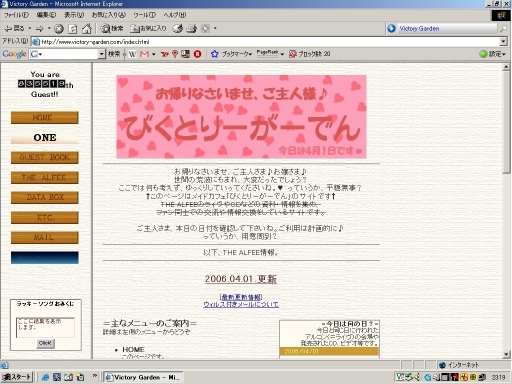Open the ツール menu
Viewport: 512px width, 384px height.
coord(144,15)
